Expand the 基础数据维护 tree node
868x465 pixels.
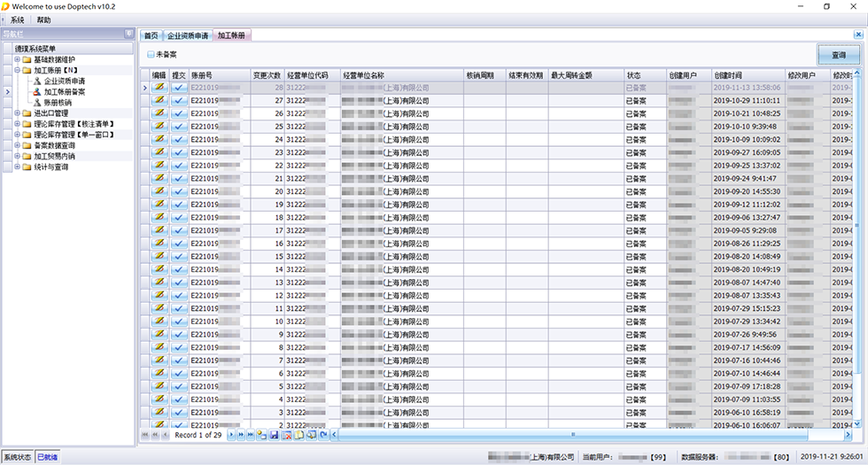pos(16,59)
